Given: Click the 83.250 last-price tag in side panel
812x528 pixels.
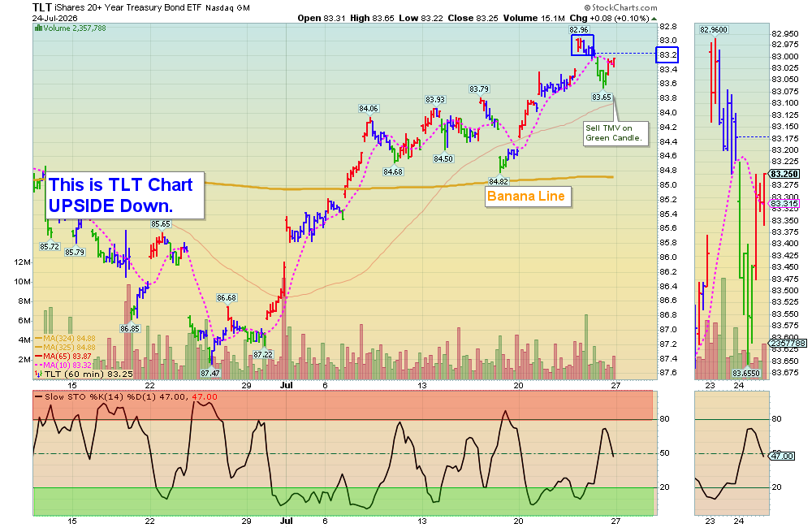Looking at the screenshot, I should pyautogui.click(x=784, y=174).
